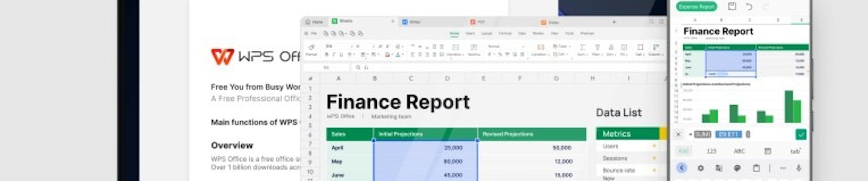Select column A header
The height and width of the screenshot is (181, 868).
[339, 78]
